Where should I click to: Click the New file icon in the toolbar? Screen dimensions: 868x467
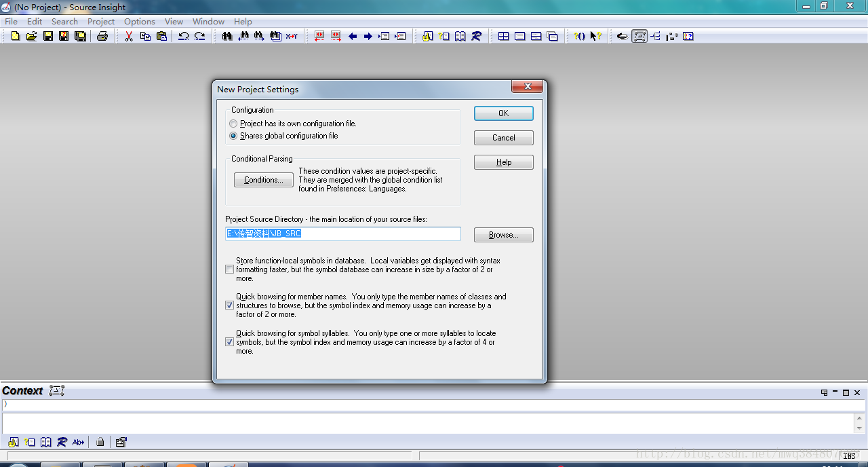(x=15, y=36)
